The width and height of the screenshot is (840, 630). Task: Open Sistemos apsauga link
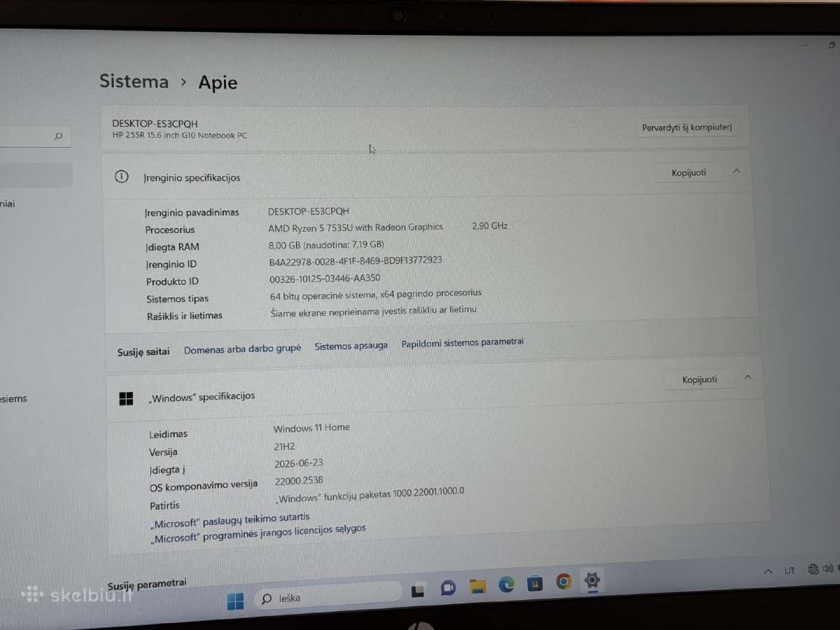[x=351, y=346]
